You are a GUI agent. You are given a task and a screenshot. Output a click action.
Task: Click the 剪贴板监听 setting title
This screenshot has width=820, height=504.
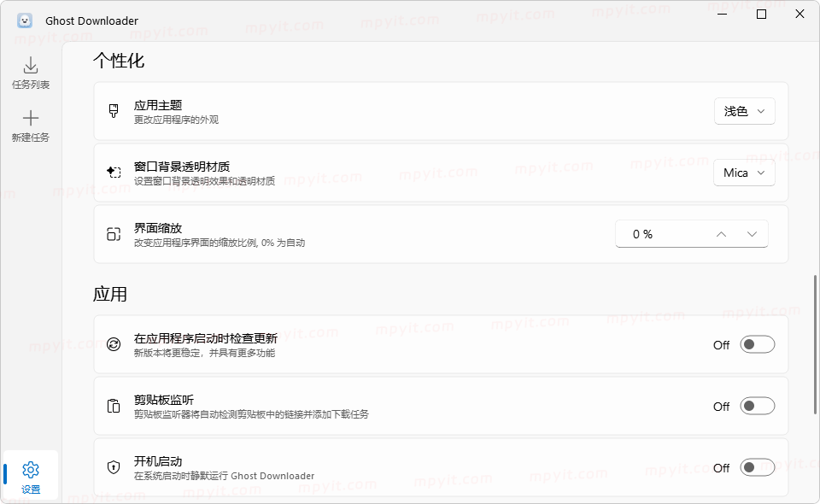(164, 400)
